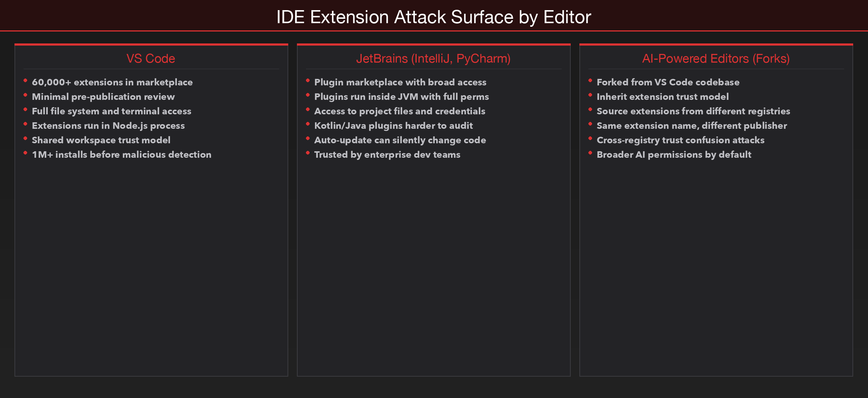Image resolution: width=868 pixels, height=398 pixels.
Task: Click the divider line under 'JetBrains (IntelliJ, PyCharm)'
Action: coord(433,69)
